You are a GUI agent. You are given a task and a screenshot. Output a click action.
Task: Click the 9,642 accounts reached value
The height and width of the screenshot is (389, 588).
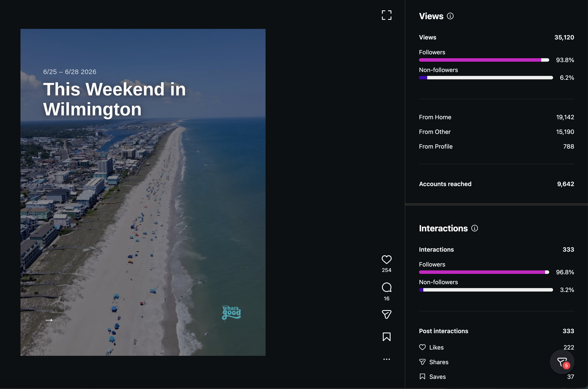[x=565, y=184]
